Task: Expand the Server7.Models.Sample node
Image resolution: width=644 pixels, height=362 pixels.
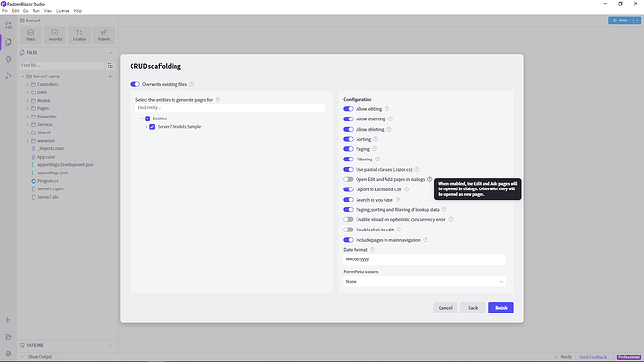Action: 147,126
